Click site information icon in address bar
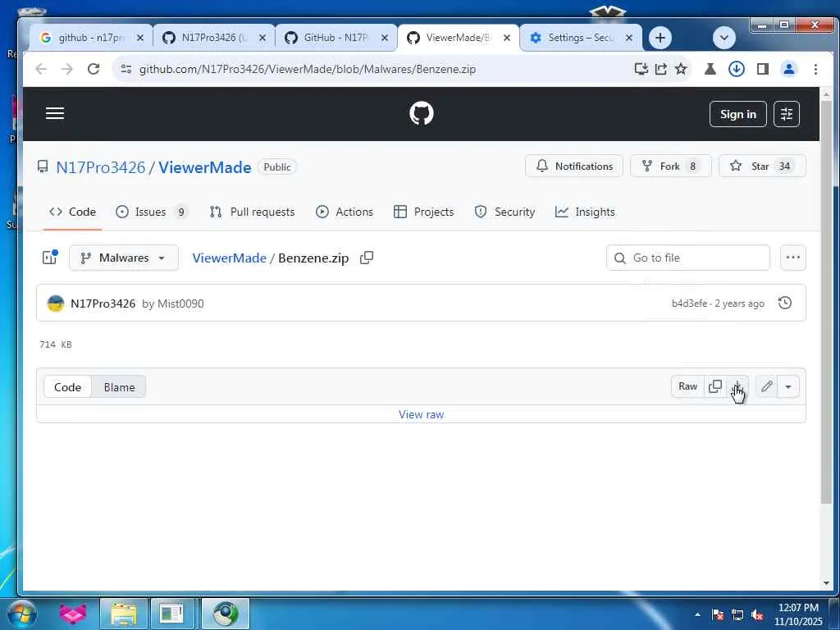The image size is (840, 630). point(126,69)
